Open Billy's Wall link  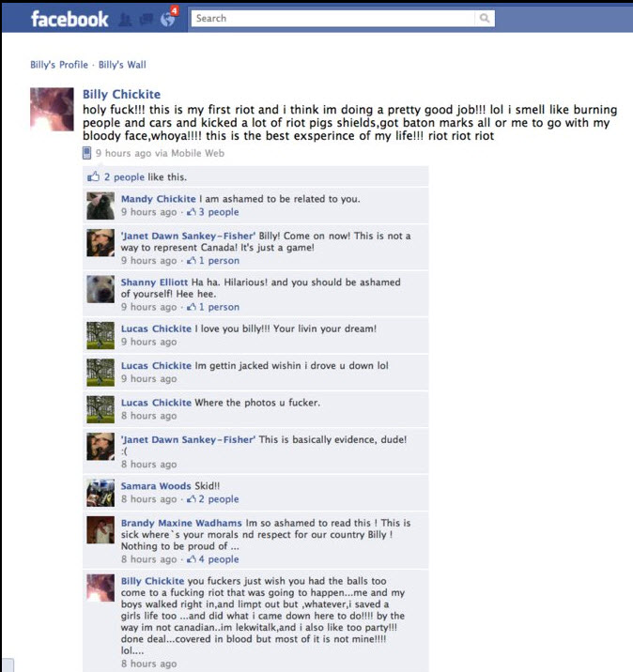(x=122, y=65)
